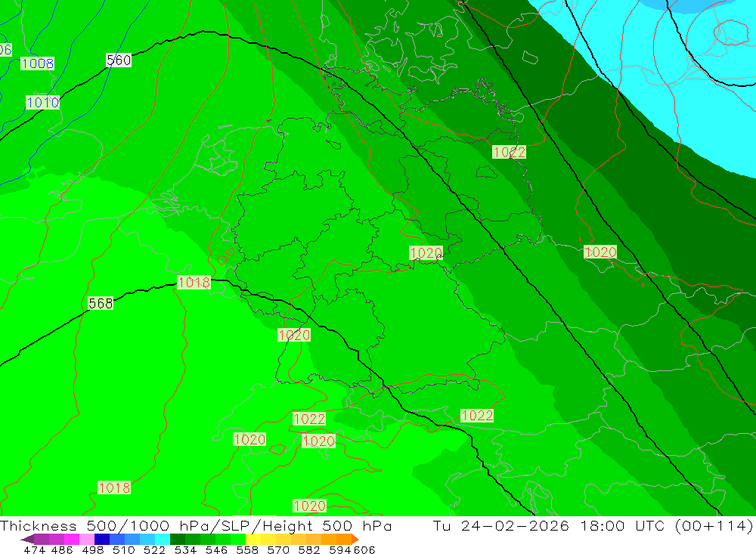
Task: Click the cyan legend swatch
Action: tap(163, 539)
